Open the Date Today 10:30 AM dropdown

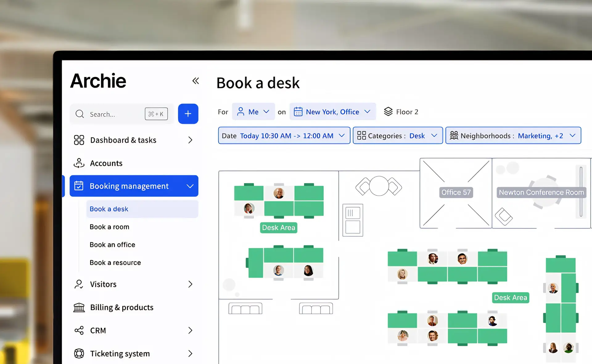284,136
